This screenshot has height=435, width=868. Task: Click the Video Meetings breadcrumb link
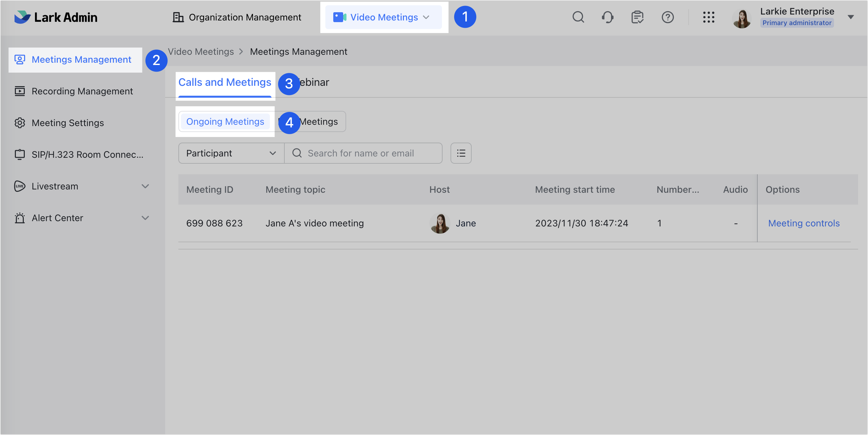[x=201, y=51]
